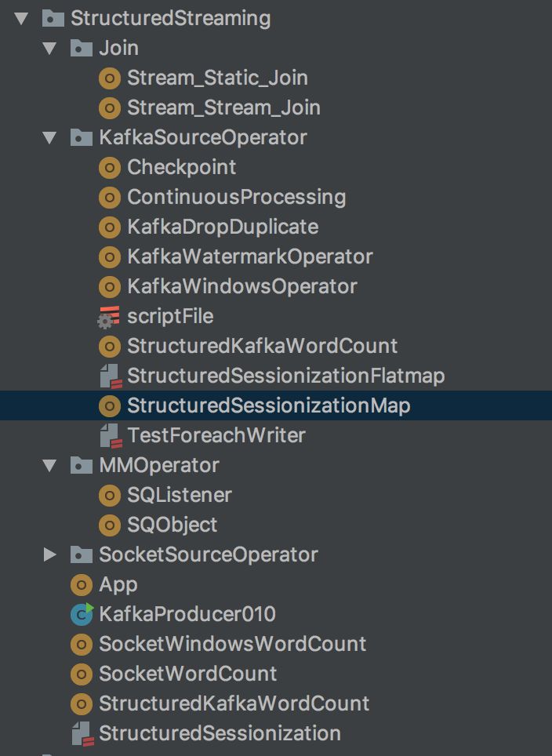Collapse the StructuredStreaming folder

[x=22, y=18]
